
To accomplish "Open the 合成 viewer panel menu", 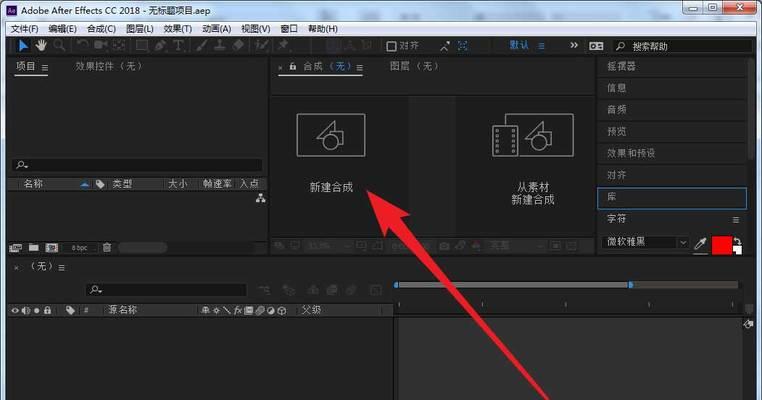I will (360, 68).
